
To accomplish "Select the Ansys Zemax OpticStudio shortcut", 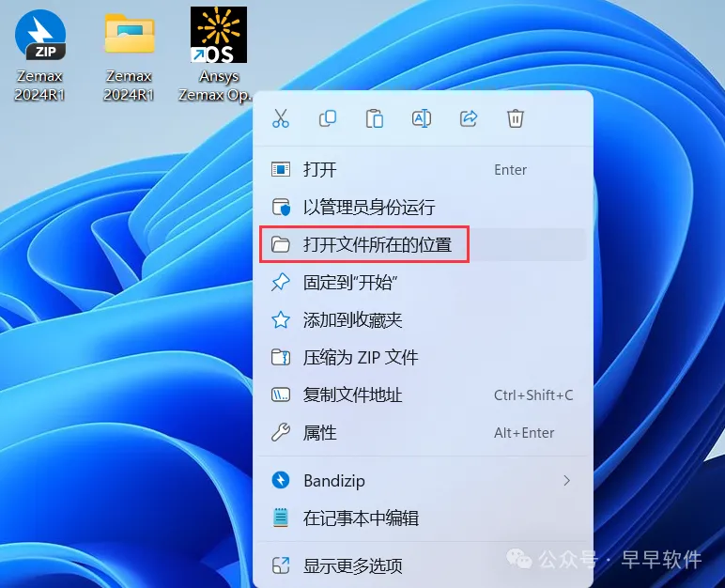I will (218, 54).
